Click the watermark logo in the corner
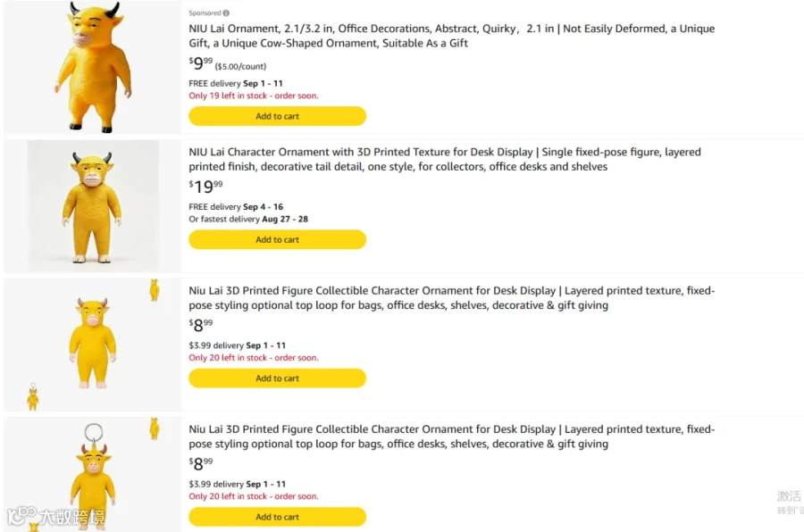Viewport: 804px width, 532px height. click(x=56, y=517)
